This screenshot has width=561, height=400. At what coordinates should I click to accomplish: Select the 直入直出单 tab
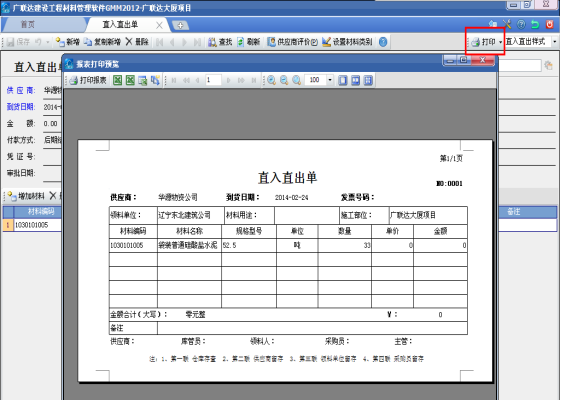pyautogui.click(x=120, y=24)
